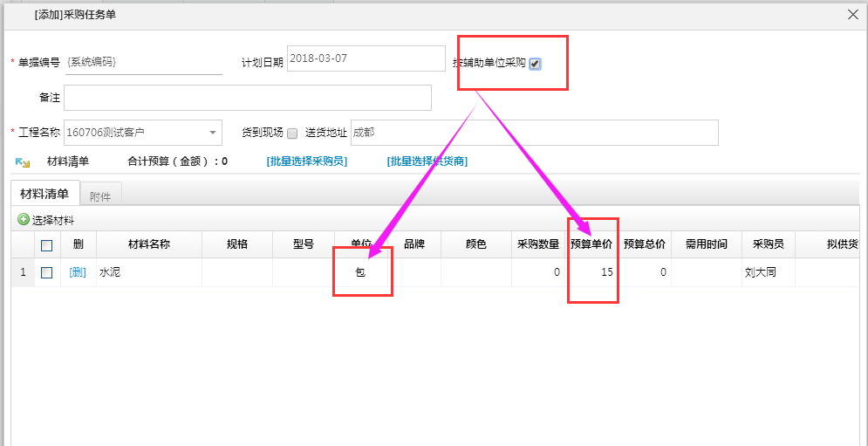Click the 批量选择供货商 link
868x446 pixels.
coord(427,161)
